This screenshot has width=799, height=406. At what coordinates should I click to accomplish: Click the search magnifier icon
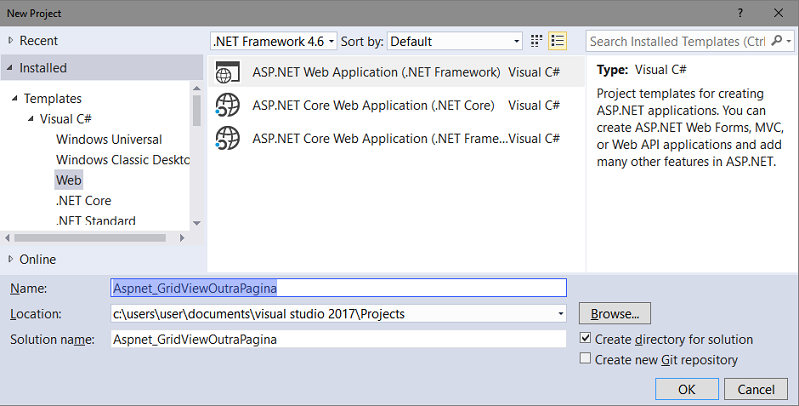click(x=776, y=40)
